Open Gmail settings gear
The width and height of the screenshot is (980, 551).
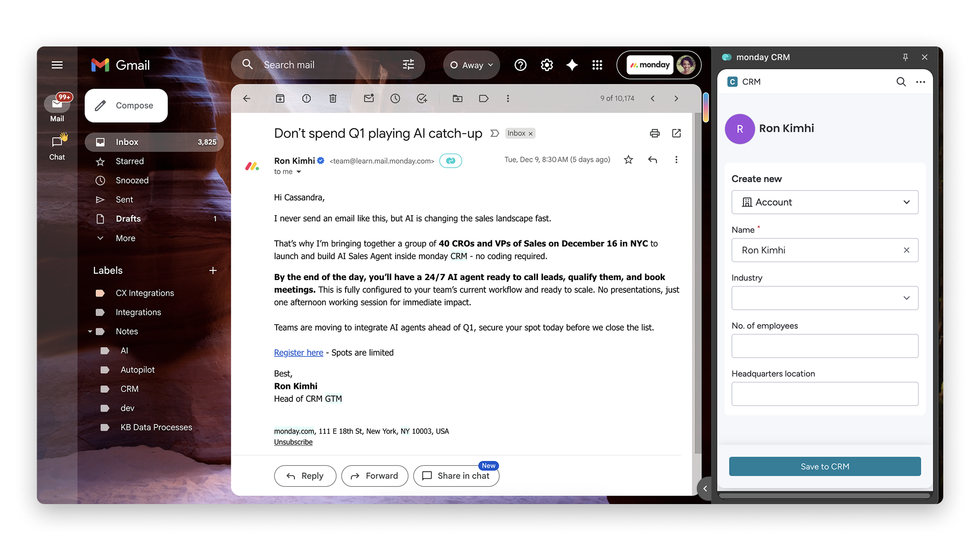pyautogui.click(x=547, y=65)
